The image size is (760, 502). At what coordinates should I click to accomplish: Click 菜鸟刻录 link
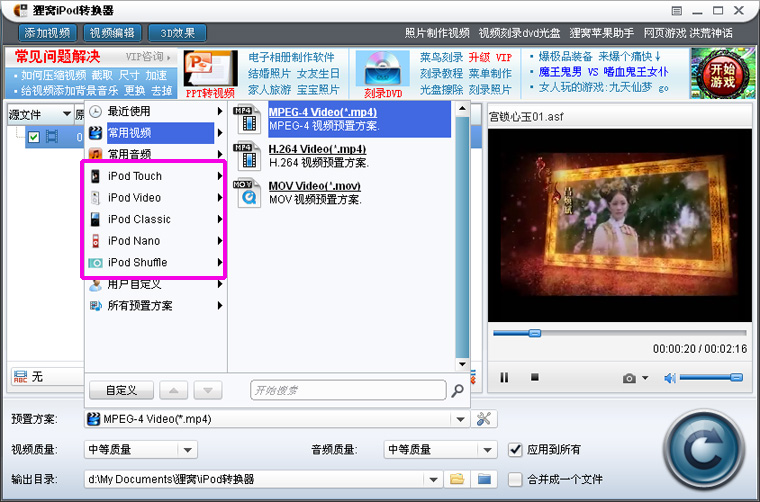click(441, 57)
